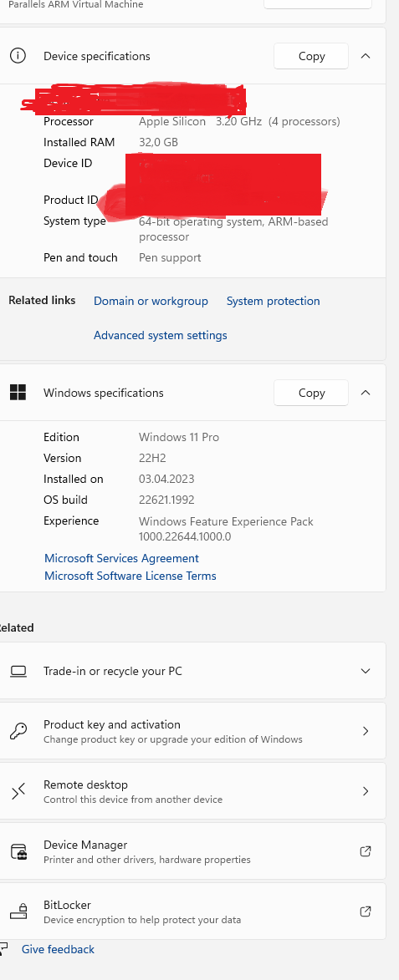Copy the Windows specifications
Image resolution: width=399 pixels, height=980 pixels.
[x=311, y=393]
